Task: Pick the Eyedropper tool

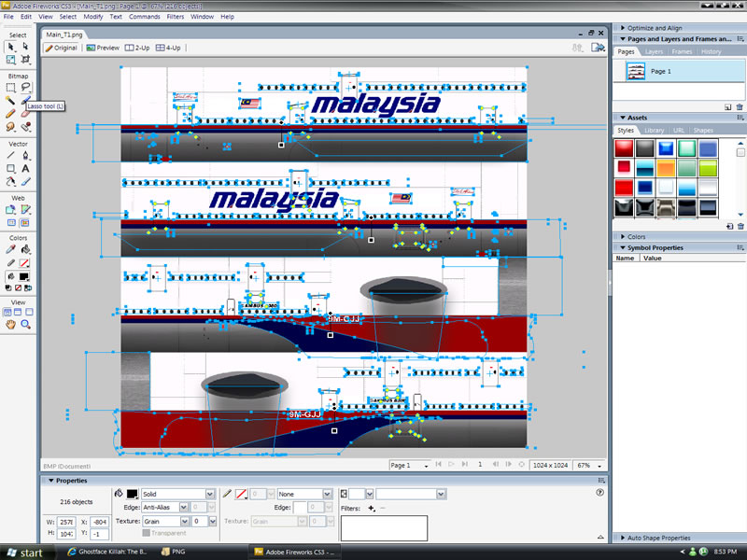Action: [x=11, y=250]
